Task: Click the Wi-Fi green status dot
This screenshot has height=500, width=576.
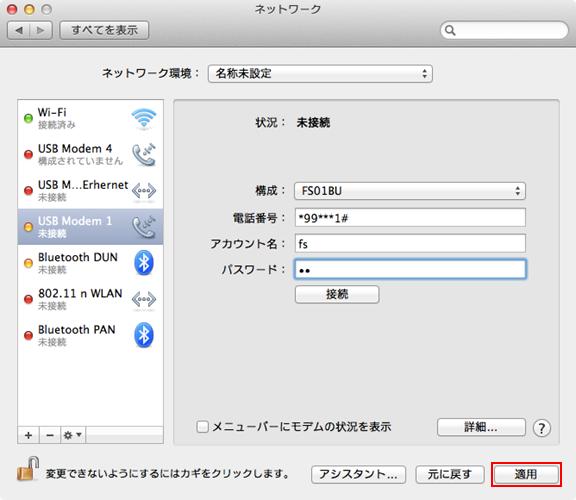Action: [28, 118]
